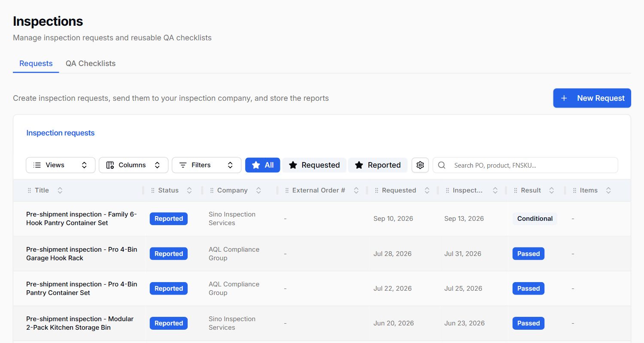Sort by Result column arrows
The width and height of the screenshot is (644, 343).
[x=552, y=190]
